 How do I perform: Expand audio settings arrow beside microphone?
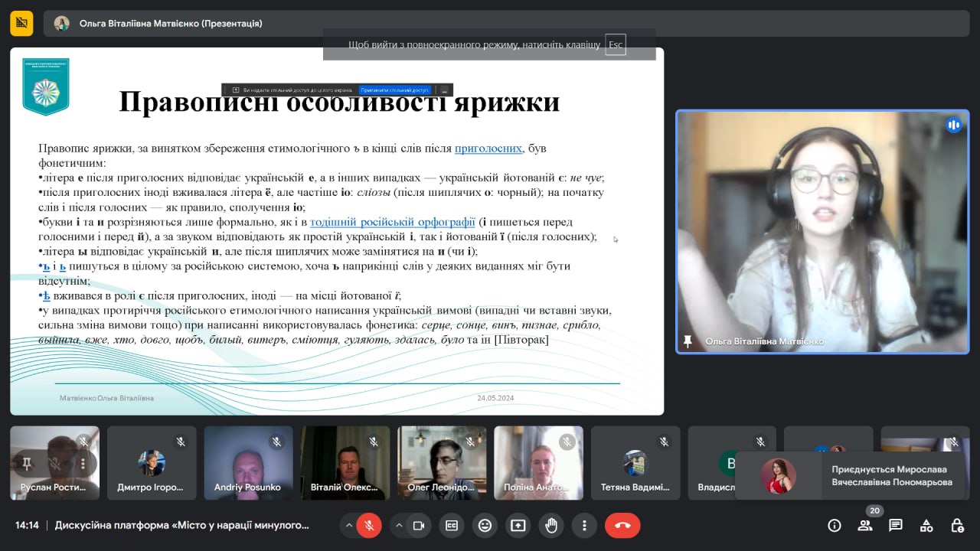tap(349, 525)
